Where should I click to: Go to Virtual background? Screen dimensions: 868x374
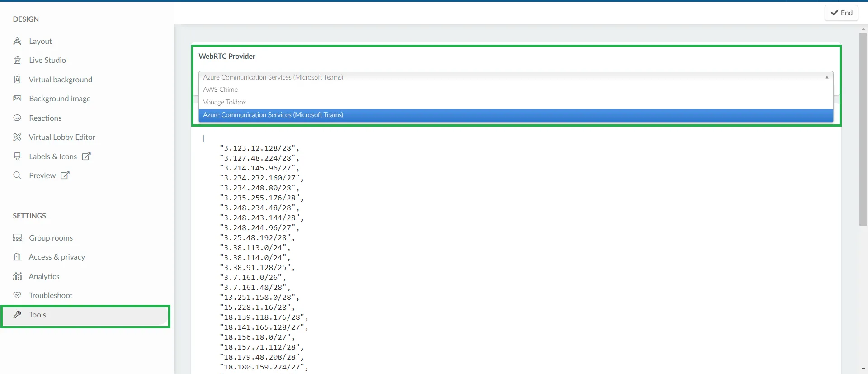(61, 80)
